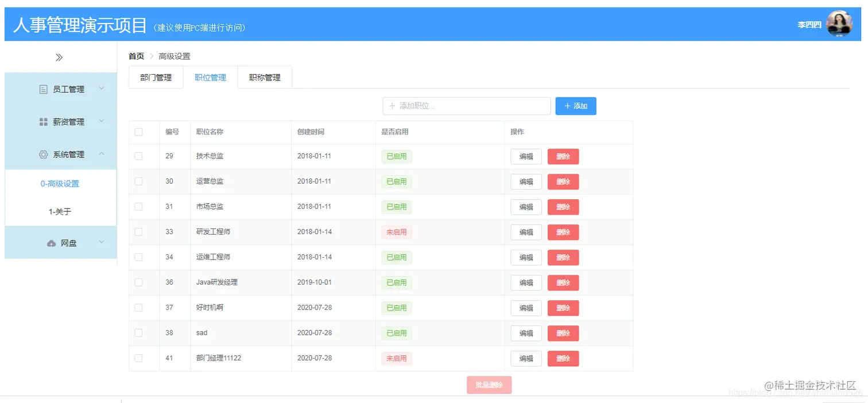The height and width of the screenshot is (403, 868).
Task: Collapse the 系统管理 menu chevron
Action: 102,154
